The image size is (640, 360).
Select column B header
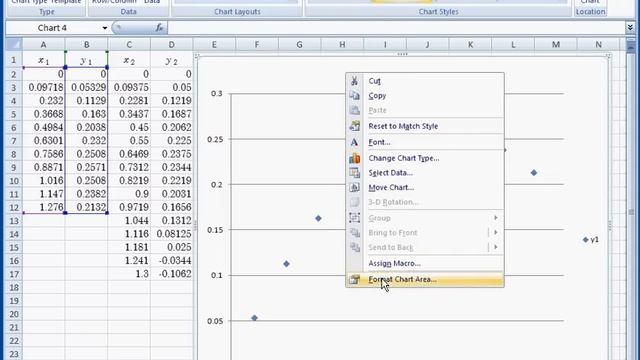(86, 44)
